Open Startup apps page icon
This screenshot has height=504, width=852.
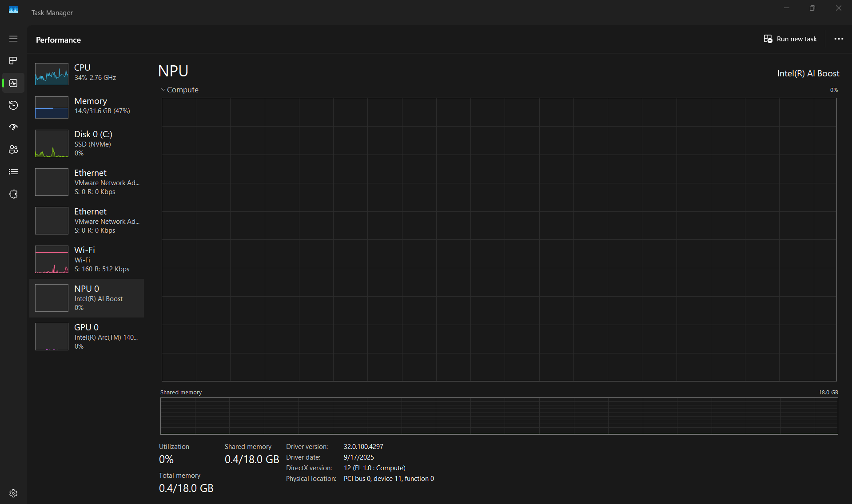pos(13,127)
